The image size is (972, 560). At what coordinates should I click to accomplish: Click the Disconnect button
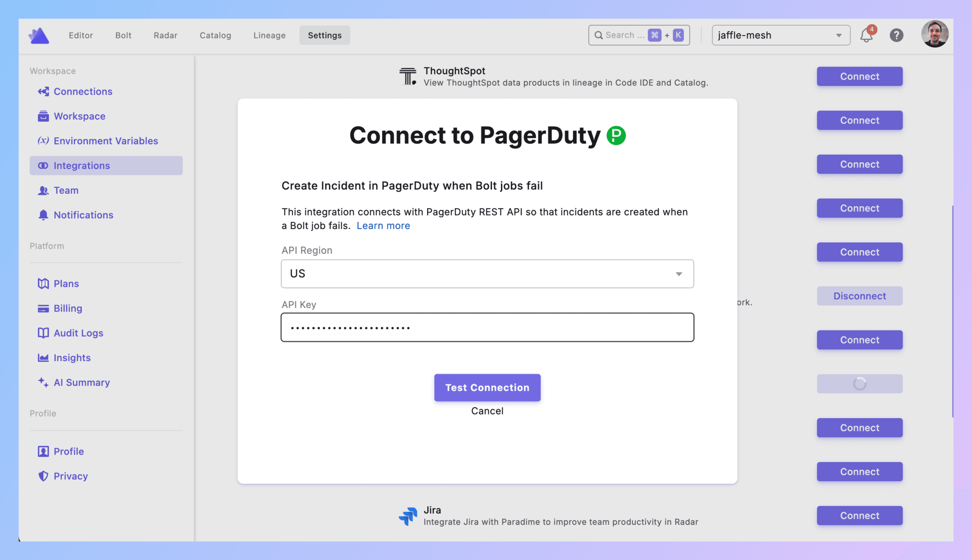[x=859, y=296]
